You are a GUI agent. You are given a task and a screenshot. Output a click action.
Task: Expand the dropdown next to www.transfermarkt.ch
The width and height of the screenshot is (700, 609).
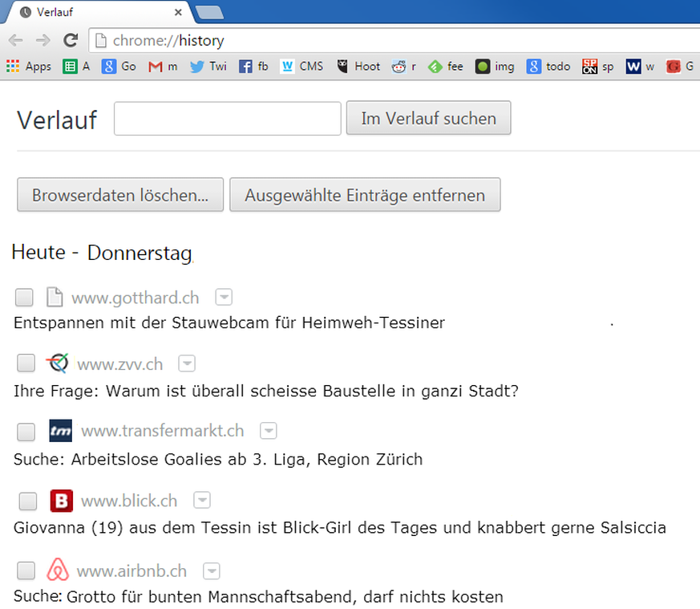269,431
